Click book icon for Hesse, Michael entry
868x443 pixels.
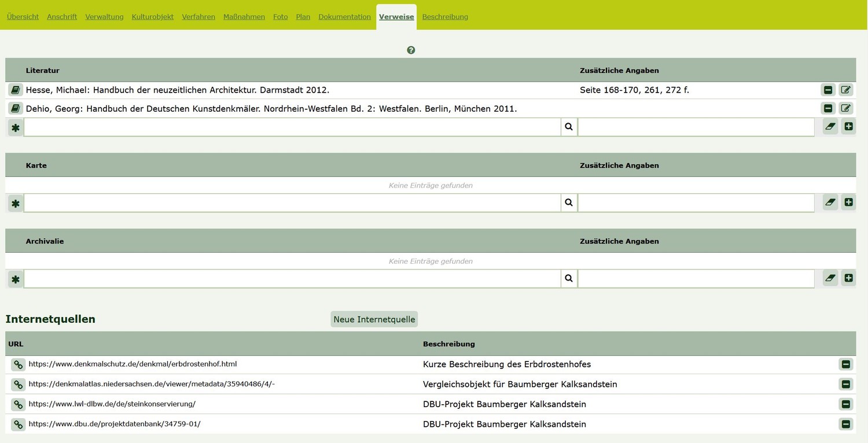[x=16, y=90]
